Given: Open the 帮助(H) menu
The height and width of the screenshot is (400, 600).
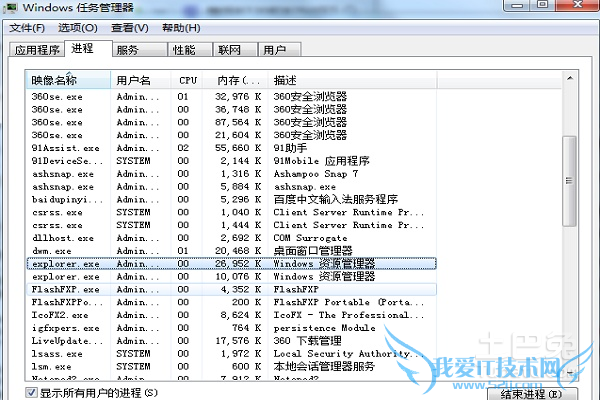Looking at the screenshot, I should pyautogui.click(x=181, y=28).
